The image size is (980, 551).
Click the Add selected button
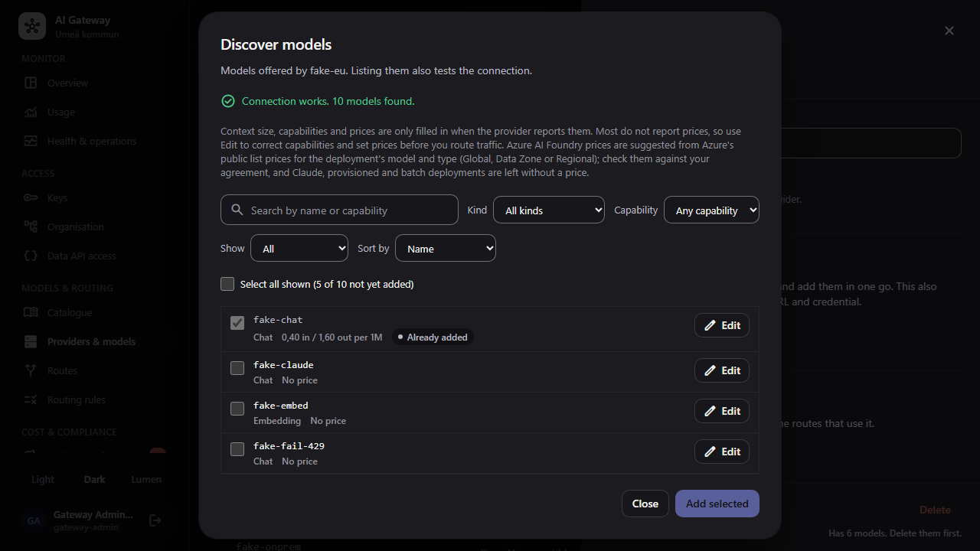point(717,504)
